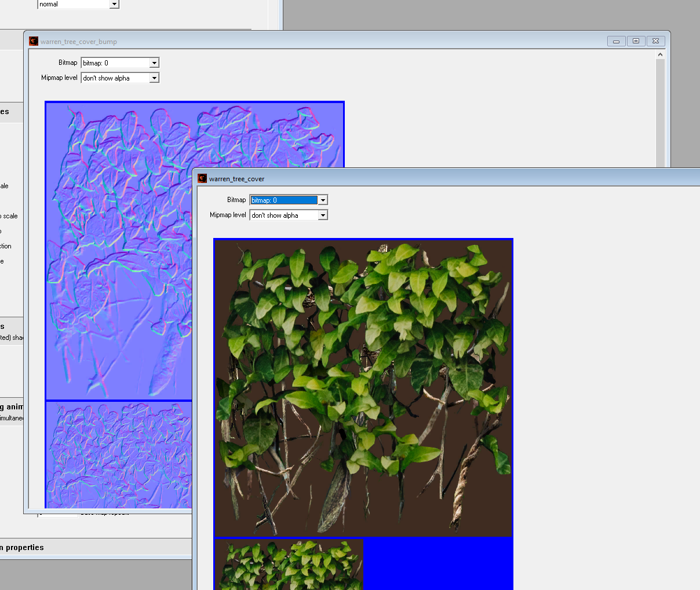Click 'Mipmap level' label in warren_tree_cover window
This screenshot has height=590, width=700.
tap(228, 215)
